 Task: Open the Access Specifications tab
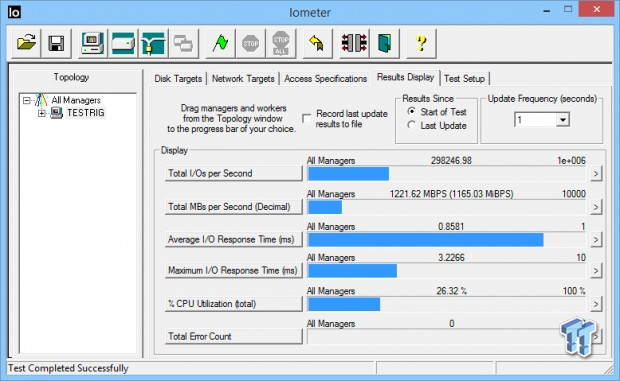(325, 79)
